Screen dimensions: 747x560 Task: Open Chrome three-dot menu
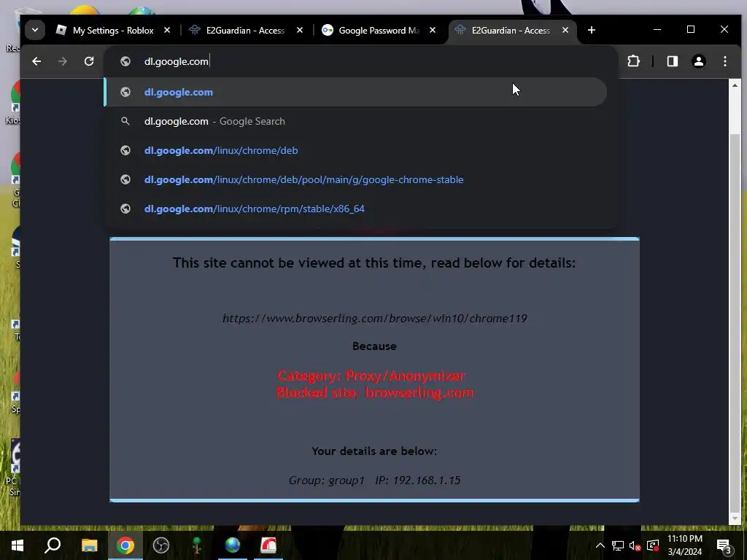pos(724,61)
